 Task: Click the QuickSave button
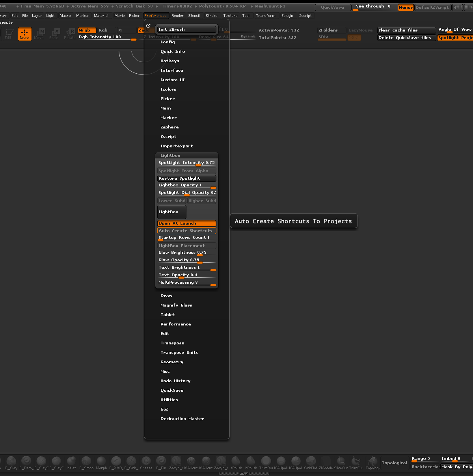[x=332, y=7]
